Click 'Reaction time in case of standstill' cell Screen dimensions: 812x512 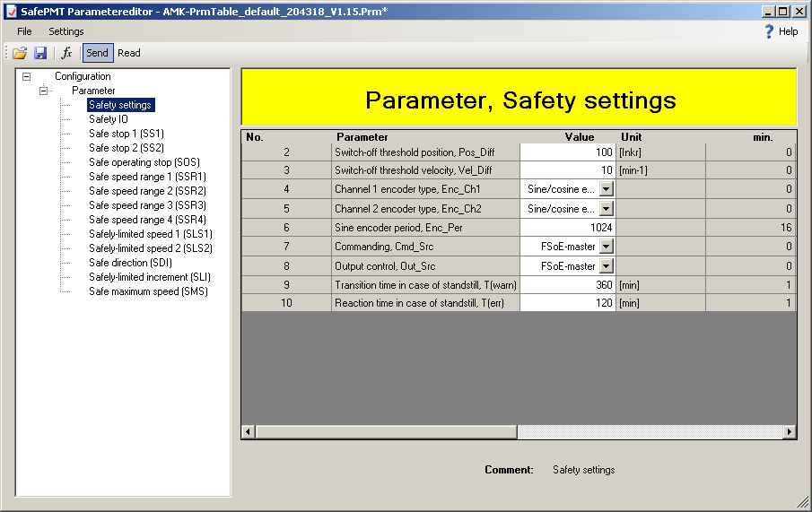425,303
